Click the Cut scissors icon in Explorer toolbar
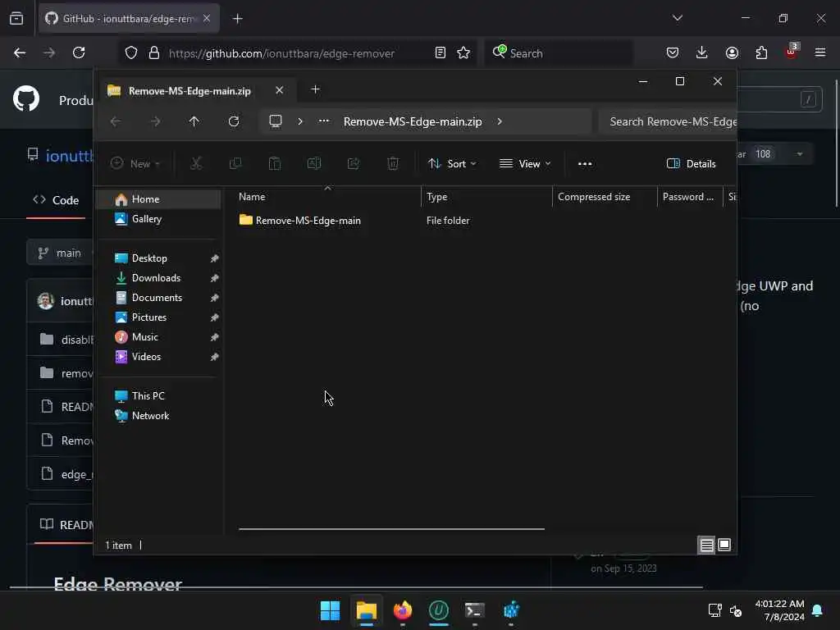Image resolution: width=840 pixels, height=630 pixels. point(196,163)
